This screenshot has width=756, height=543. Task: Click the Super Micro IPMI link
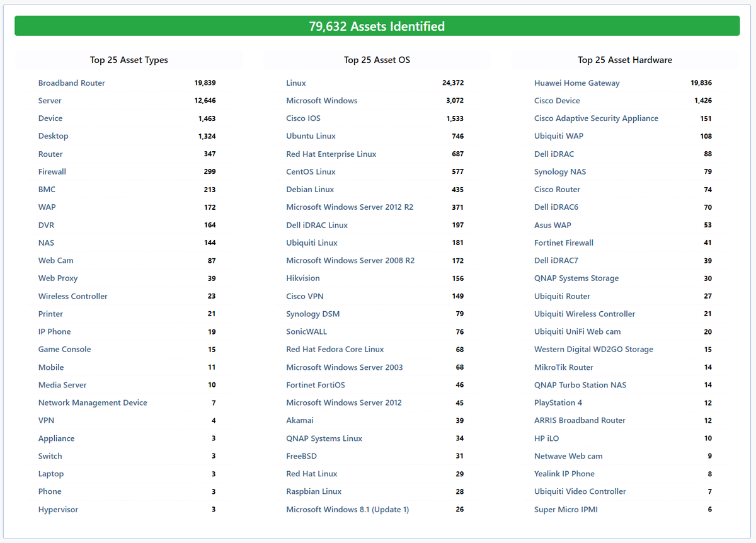click(566, 510)
